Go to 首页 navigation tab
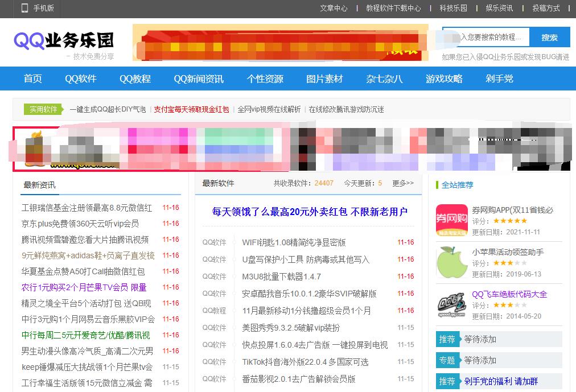This screenshot has height=392, width=576. point(32,79)
